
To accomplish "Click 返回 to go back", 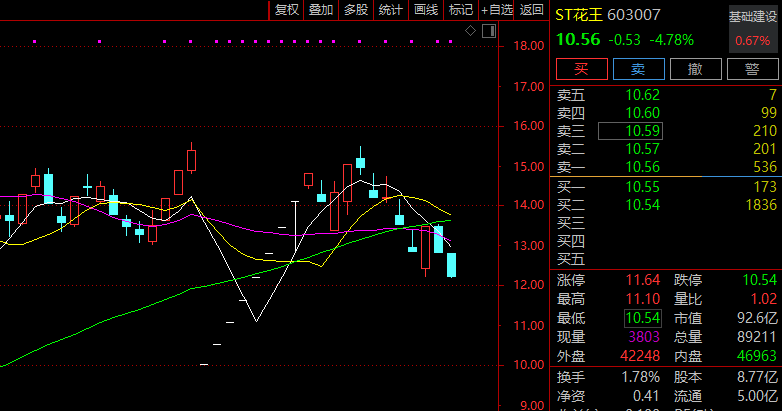I will (531, 10).
